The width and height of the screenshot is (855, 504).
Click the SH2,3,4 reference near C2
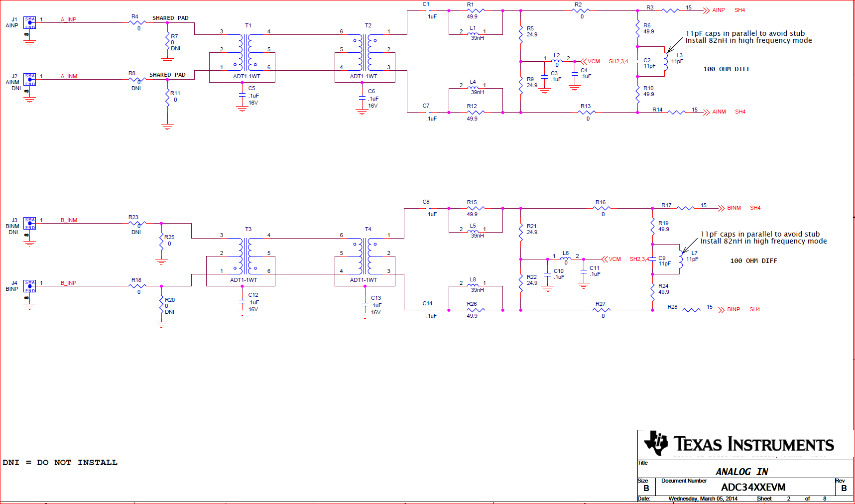click(x=618, y=62)
